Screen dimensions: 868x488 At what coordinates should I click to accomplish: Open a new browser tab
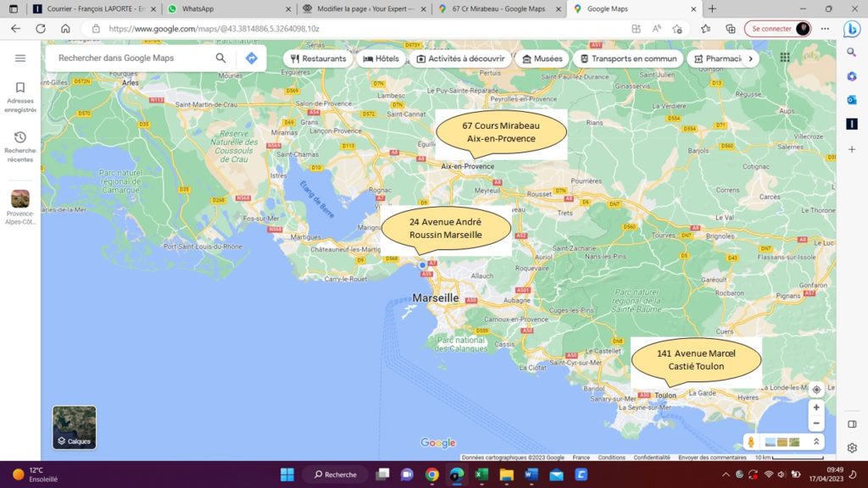(x=712, y=8)
